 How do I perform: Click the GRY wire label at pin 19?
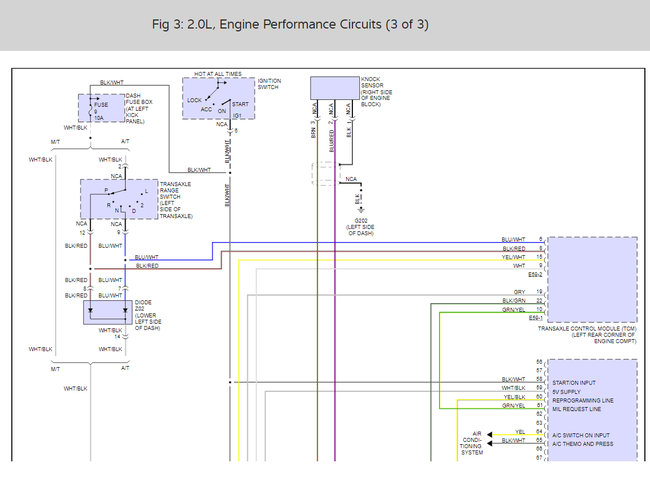point(519,292)
